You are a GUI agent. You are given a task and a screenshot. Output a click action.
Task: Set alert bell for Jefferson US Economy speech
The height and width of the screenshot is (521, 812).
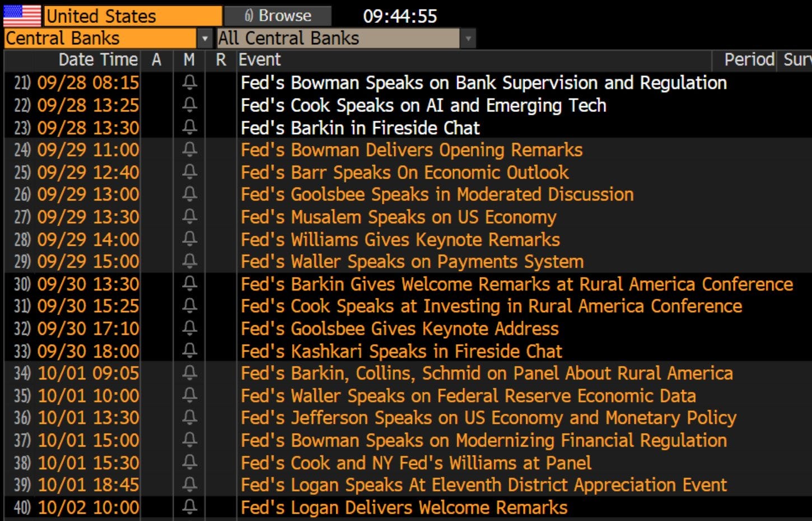(x=189, y=418)
